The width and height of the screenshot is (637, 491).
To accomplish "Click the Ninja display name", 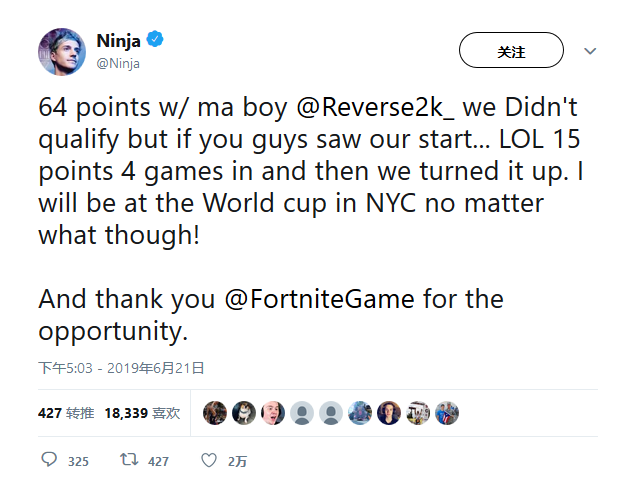I will (119, 41).
